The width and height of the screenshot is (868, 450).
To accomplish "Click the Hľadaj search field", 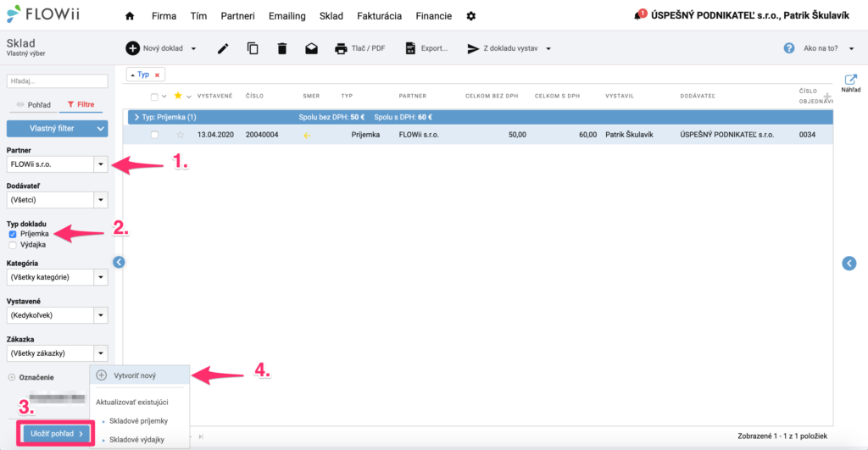I will click(57, 81).
